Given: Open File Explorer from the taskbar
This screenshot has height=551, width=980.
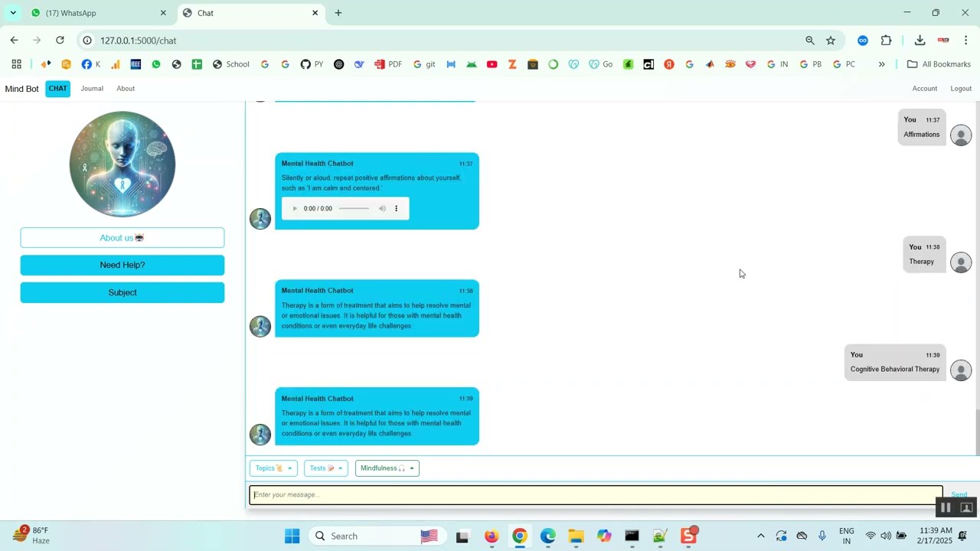Looking at the screenshot, I should [x=576, y=536].
